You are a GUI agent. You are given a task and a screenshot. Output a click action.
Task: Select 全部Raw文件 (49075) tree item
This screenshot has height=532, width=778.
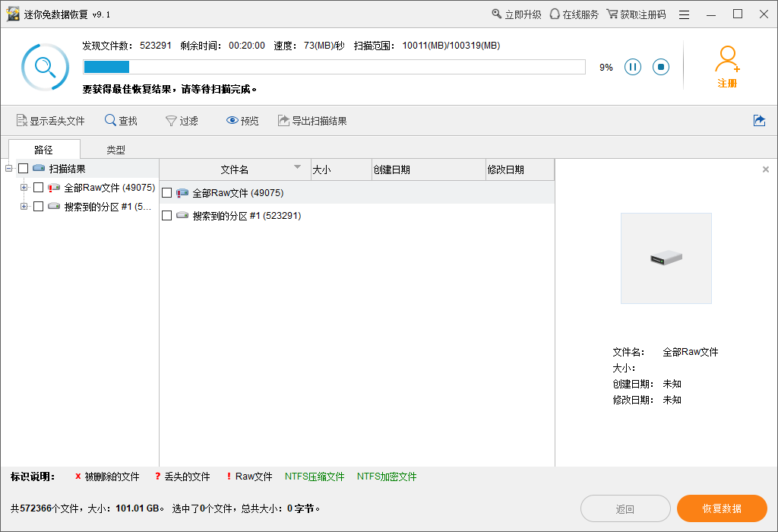(x=109, y=188)
